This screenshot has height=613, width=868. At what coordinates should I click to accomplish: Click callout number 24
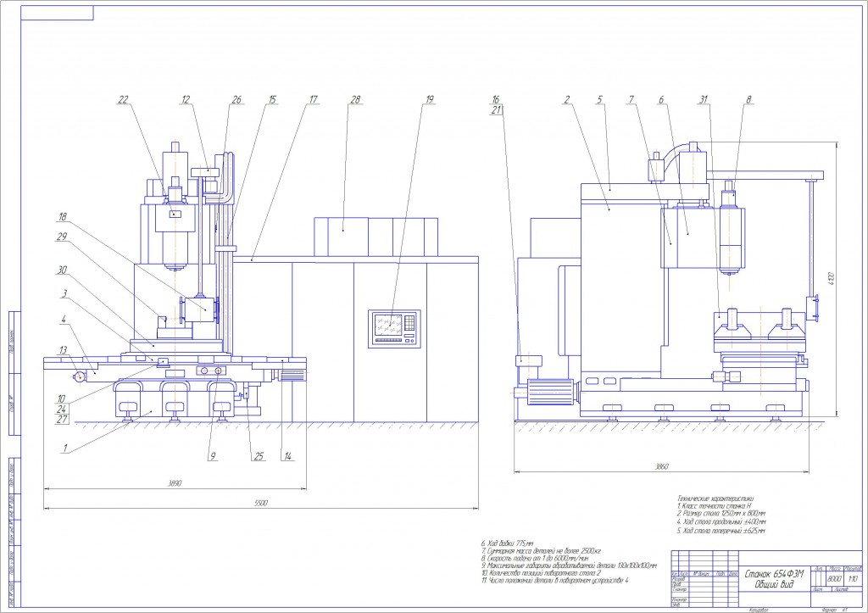61,410
